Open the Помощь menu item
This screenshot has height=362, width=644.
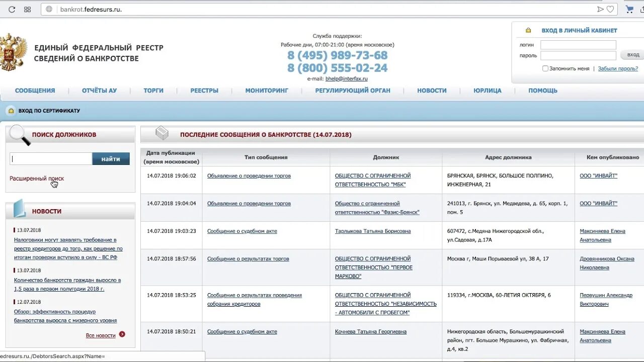tap(543, 90)
